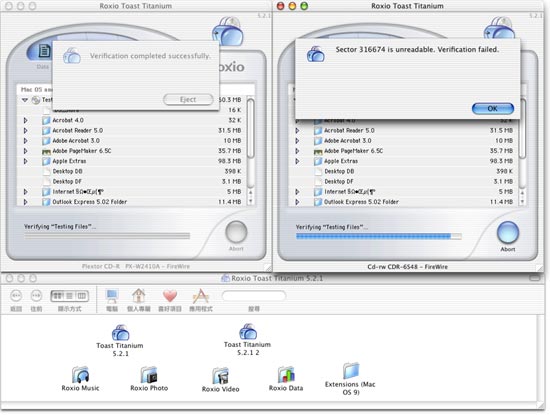Screen dimensions: 550x415
Task: Select the Roxio Photo folder icon
Action: (x=149, y=375)
